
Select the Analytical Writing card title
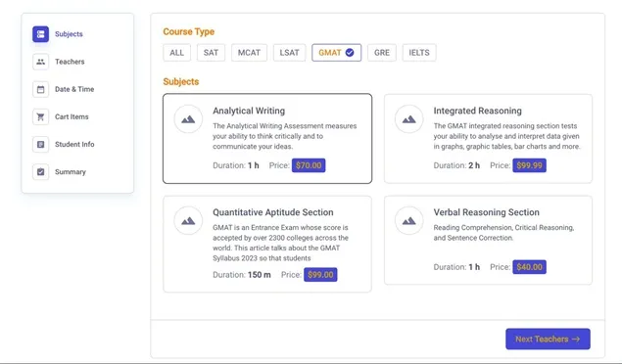tap(249, 111)
